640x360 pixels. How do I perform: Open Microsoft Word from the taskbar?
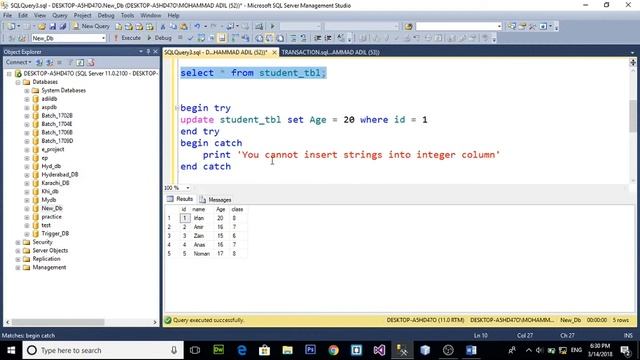[x=471, y=350]
